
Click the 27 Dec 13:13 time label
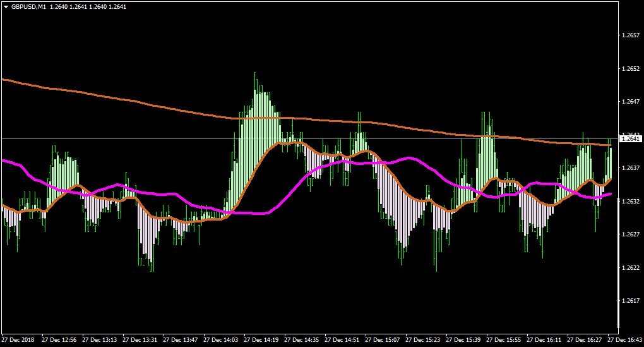[99, 340]
